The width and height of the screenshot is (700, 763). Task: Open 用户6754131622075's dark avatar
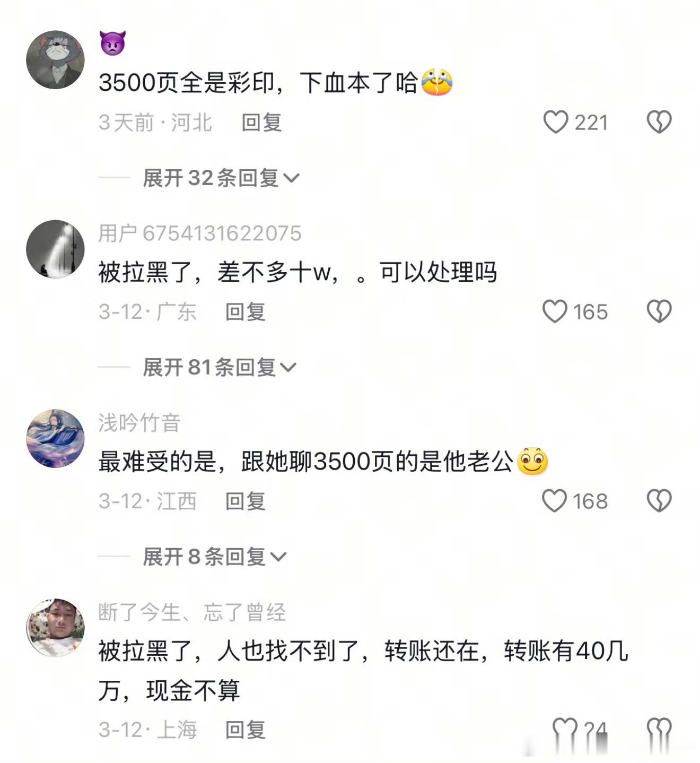[55, 249]
